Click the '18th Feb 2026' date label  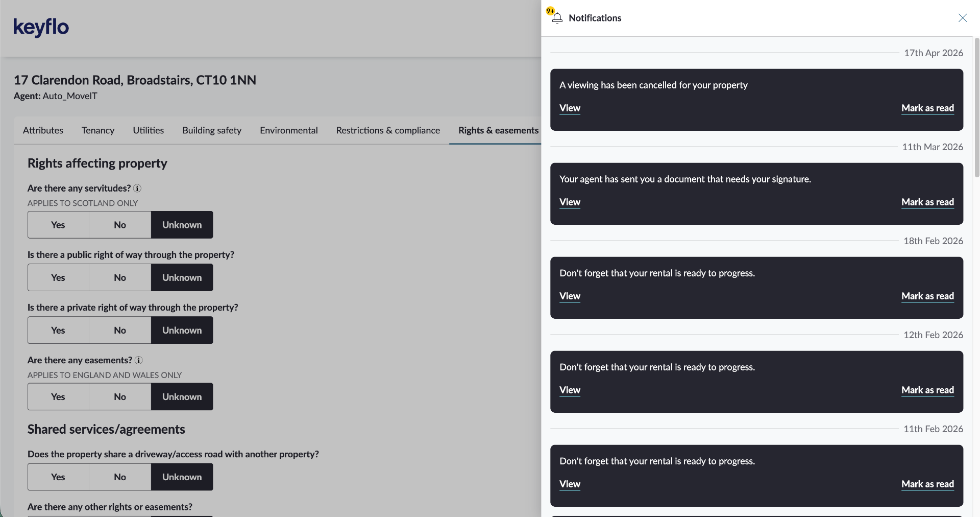(933, 241)
